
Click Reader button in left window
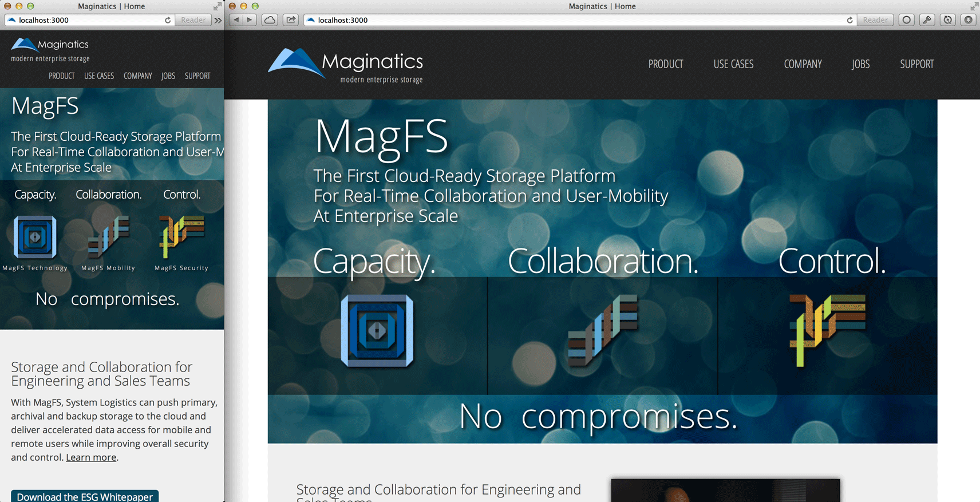pyautogui.click(x=193, y=20)
